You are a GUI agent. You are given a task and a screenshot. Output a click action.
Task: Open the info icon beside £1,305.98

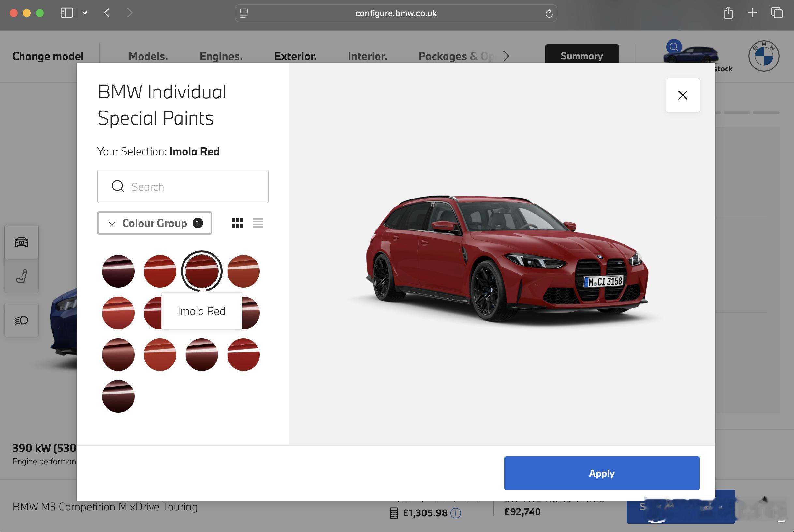tap(456, 513)
